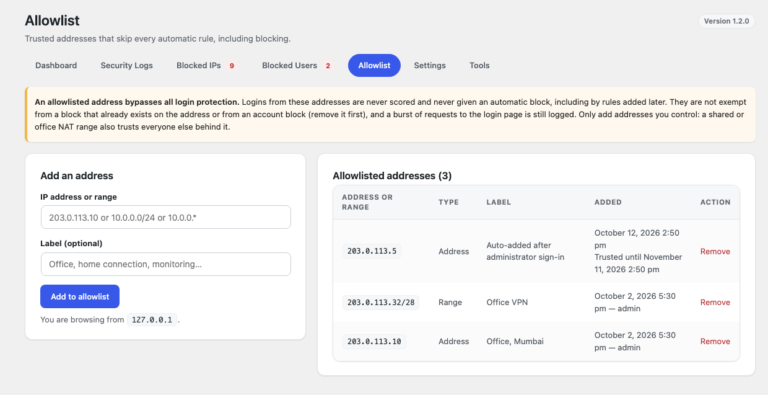Click the Trusted addresses subtitle text
The height and width of the screenshot is (395, 768).
(158, 39)
